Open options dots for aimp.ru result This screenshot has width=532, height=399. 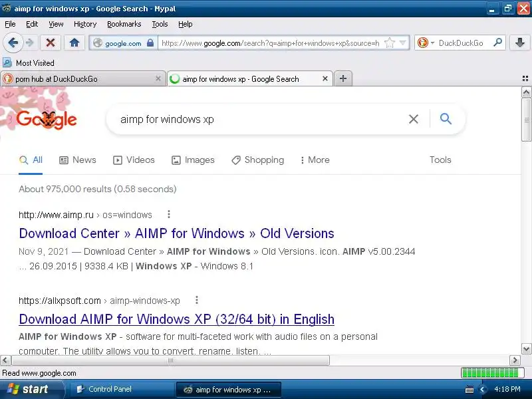[x=169, y=214]
